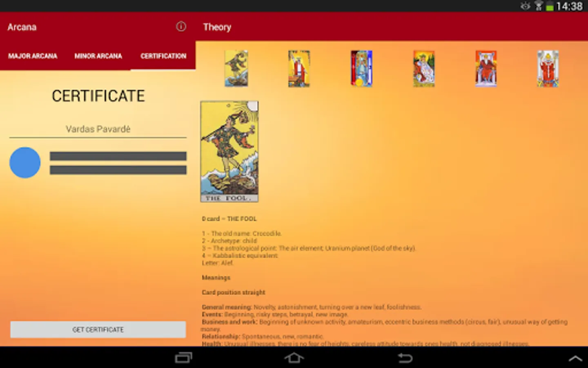
Task: Tap the blue circle avatar
Action: coord(25,162)
